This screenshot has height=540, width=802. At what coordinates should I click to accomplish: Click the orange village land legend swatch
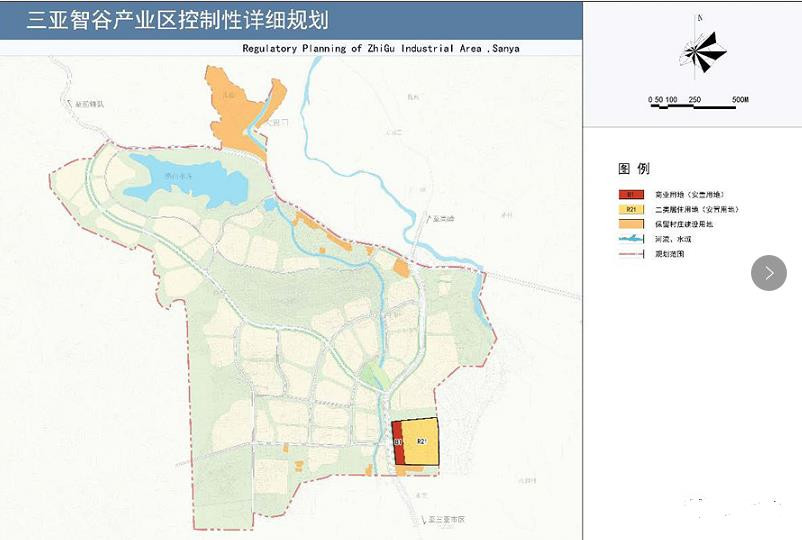click(630, 224)
